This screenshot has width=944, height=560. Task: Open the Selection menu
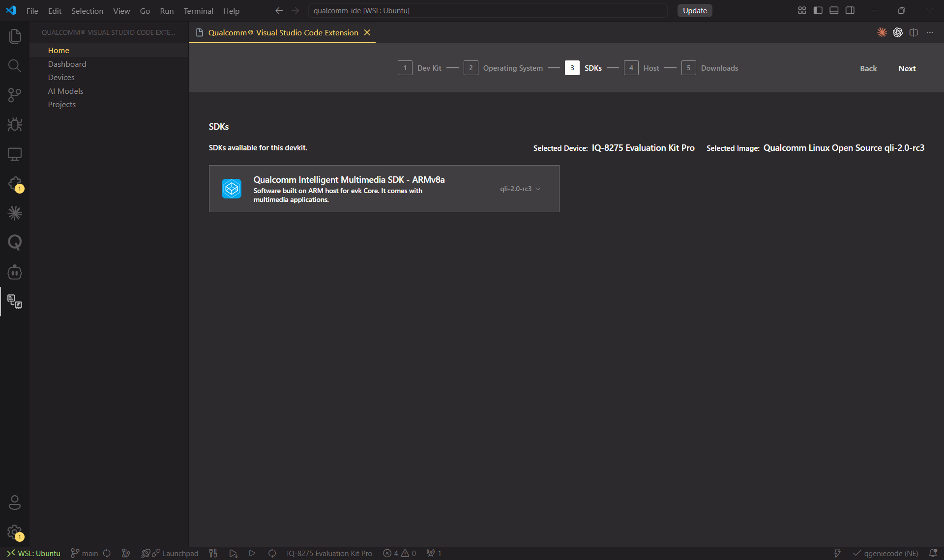[87, 11]
